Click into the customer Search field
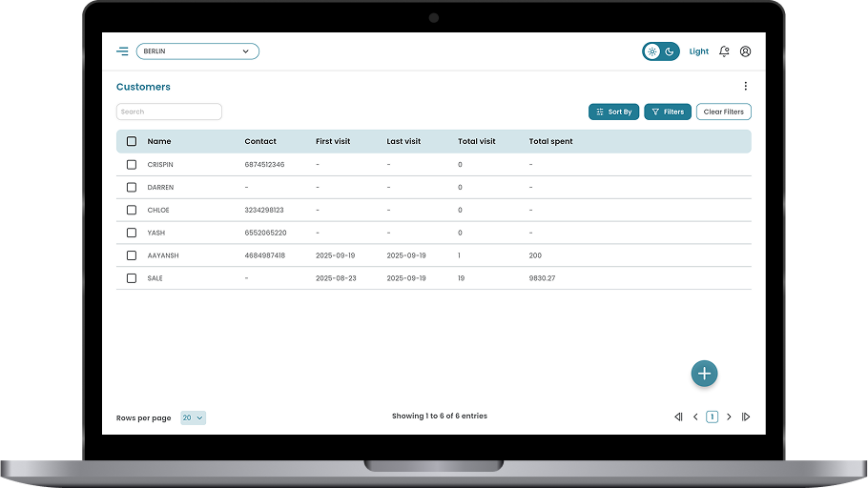 (x=169, y=112)
